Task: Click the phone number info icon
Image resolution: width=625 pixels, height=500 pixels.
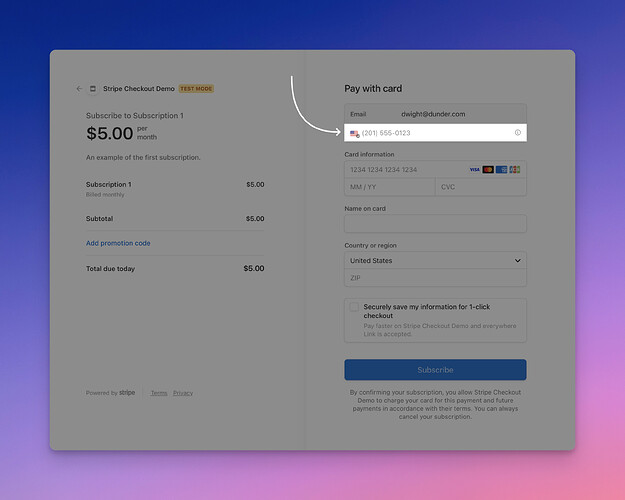Action: click(517, 132)
